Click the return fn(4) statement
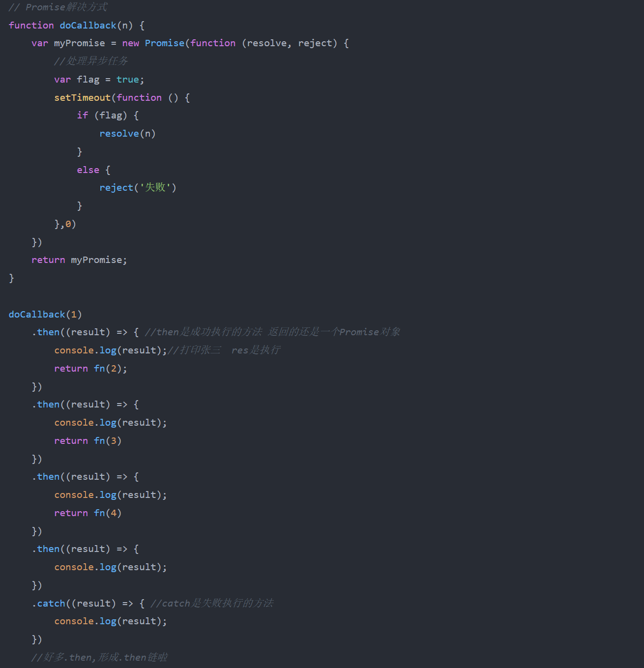The width and height of the screenshot is (644, 668). point(88,513)
